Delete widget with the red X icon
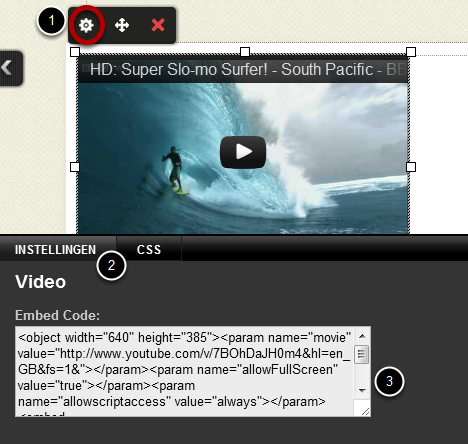The height and width of the screenshot is (444, 468). (158, 25)
